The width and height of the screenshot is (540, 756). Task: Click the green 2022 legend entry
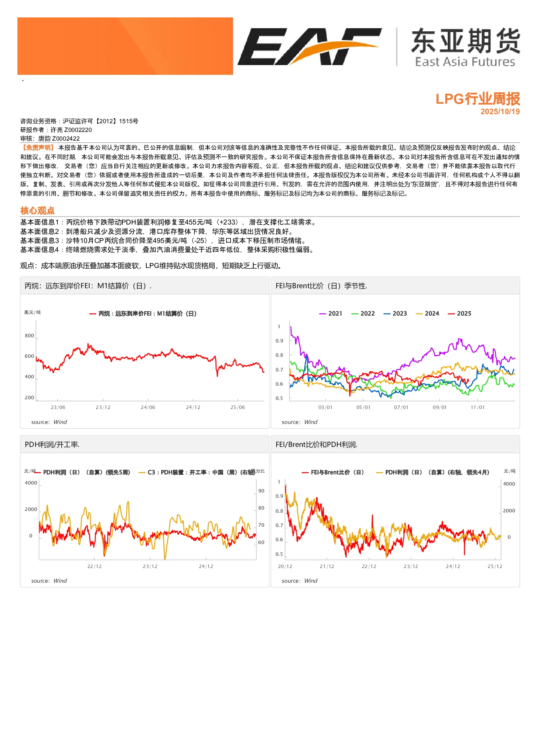pos(363,314)
